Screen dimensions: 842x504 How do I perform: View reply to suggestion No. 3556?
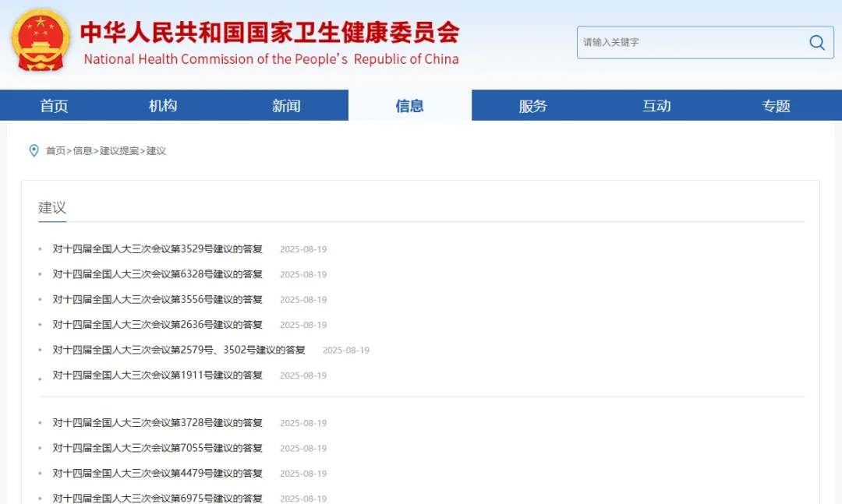(x=157, y=299)
